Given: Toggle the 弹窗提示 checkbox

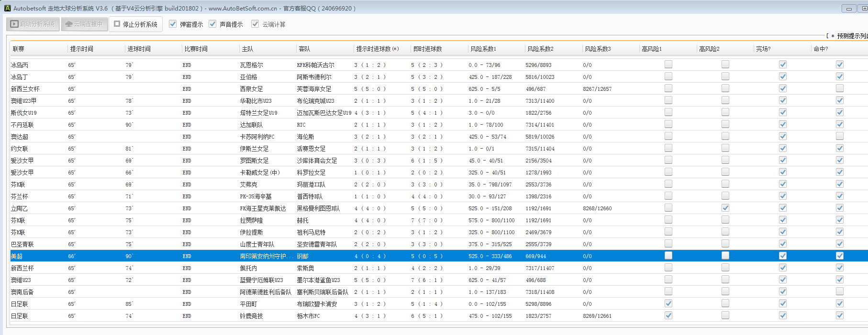Looking at the screenshot, I should 173,24.
